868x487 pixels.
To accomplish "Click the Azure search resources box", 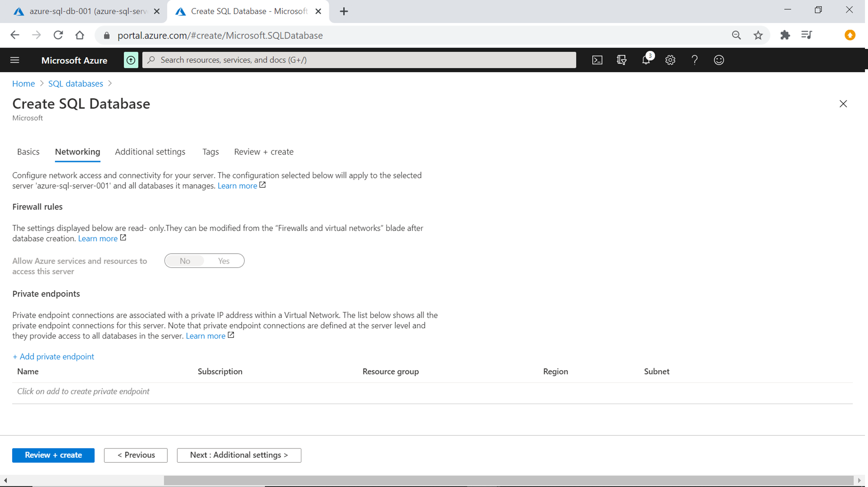I will pos(359,60).
